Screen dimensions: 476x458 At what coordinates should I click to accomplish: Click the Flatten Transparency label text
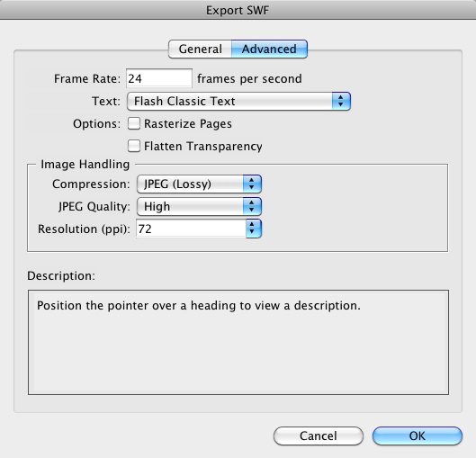[x=203, y=147]
